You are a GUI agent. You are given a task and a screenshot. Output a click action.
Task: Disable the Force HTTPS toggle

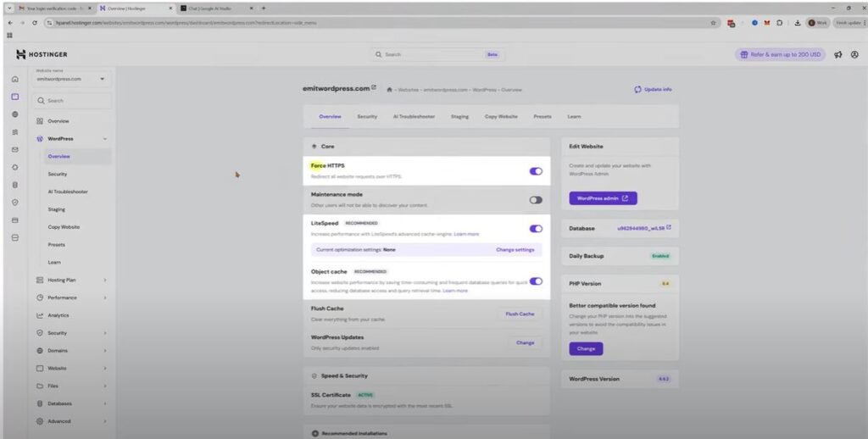536,171
